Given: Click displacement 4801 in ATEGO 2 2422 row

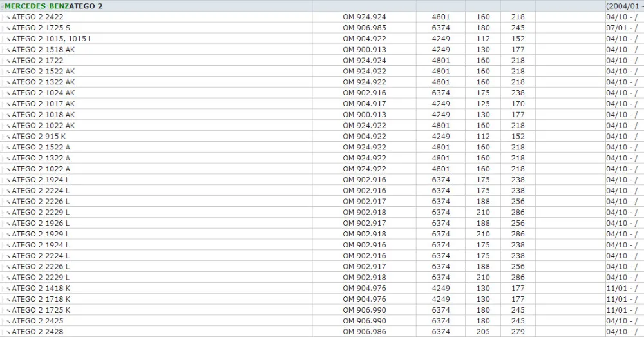Looking at the screenshot, I should (x=440, y=17).
